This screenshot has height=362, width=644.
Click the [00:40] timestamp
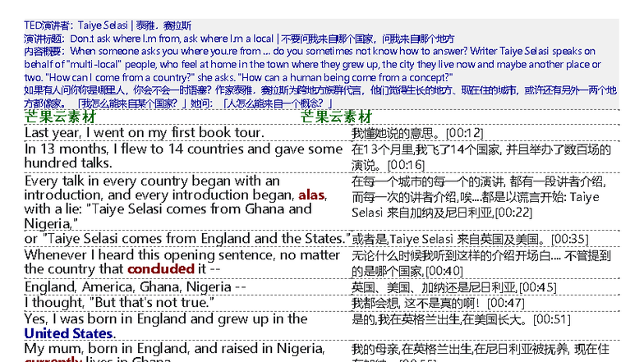444,271
